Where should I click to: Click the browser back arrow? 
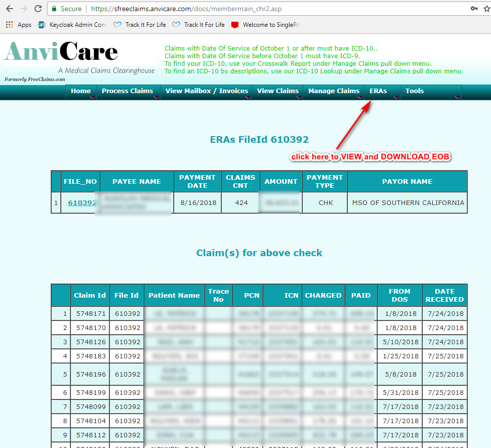10,9
